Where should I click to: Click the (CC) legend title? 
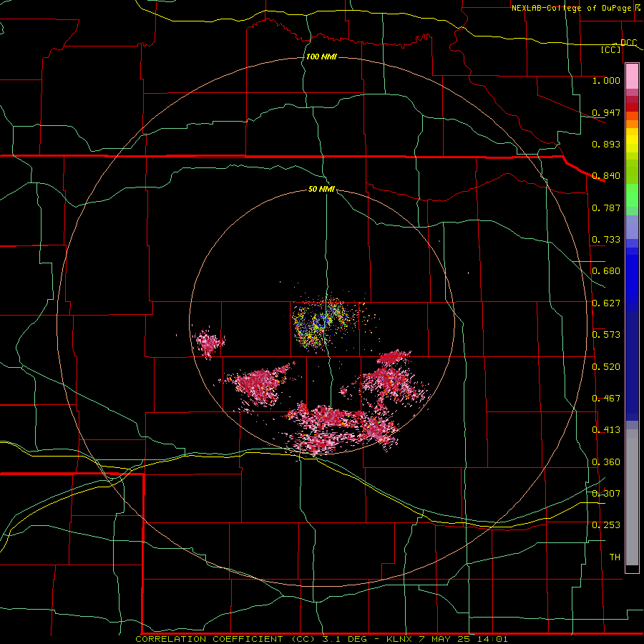click(611, 49)
